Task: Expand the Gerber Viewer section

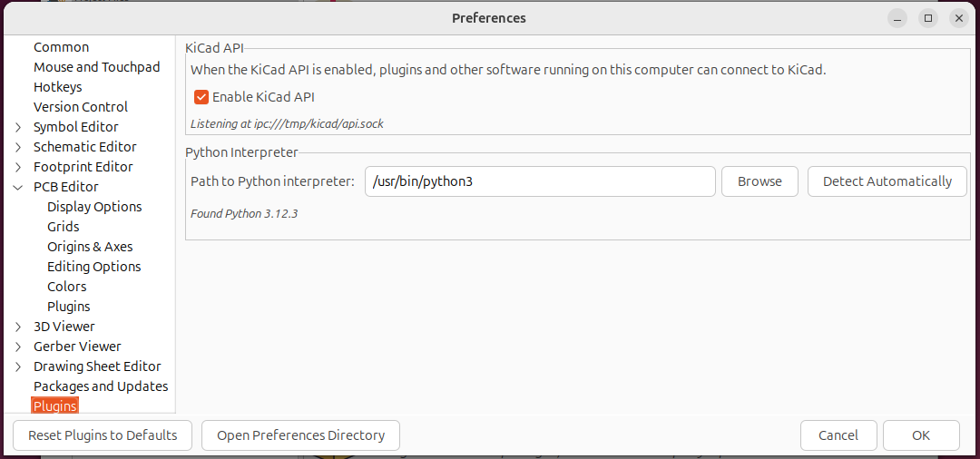Action: point(18,347)
